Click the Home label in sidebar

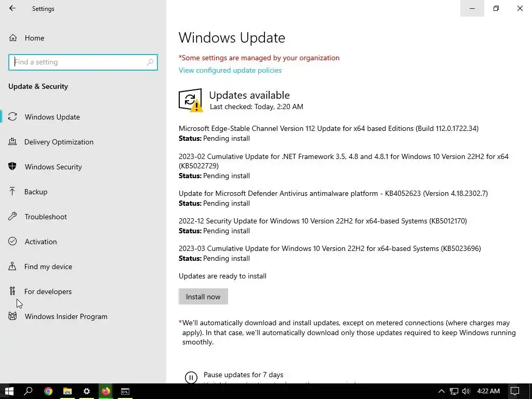tap(34, 38)
